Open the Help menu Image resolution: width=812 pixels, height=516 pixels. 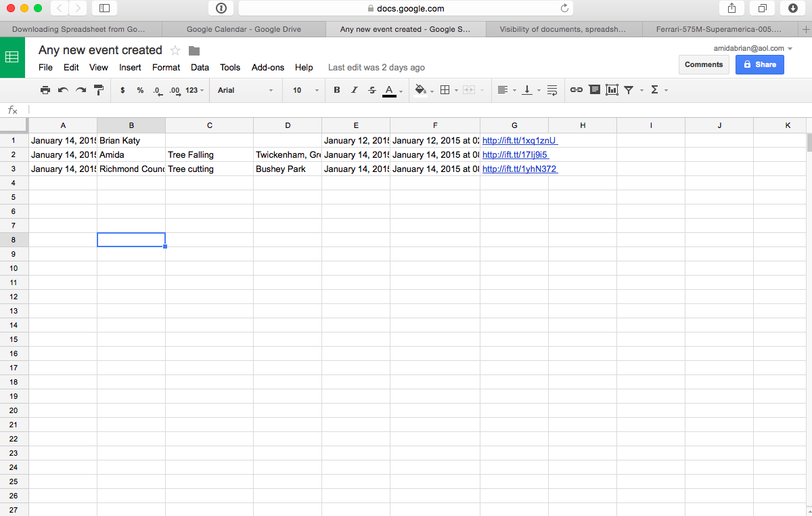pos(304,68)
